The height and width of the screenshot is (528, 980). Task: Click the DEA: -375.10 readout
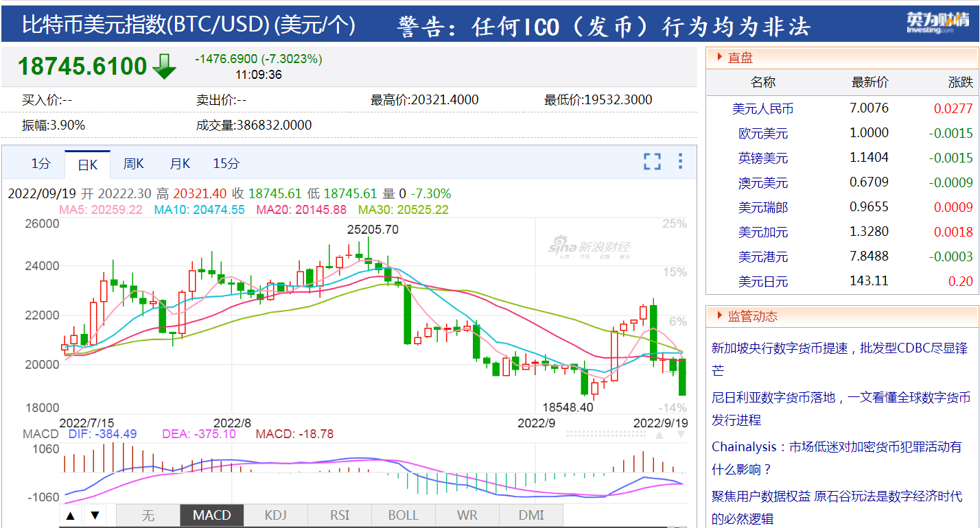tap(199, 434)
